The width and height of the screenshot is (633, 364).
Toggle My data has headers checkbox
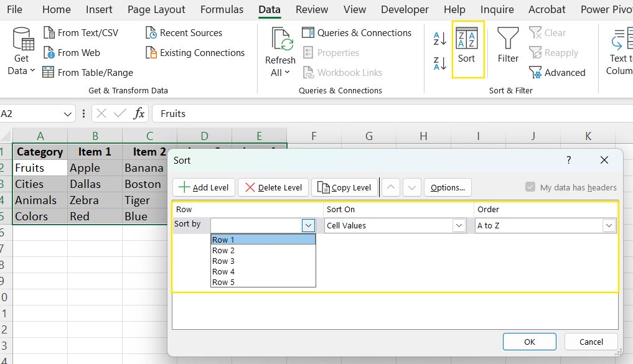coord(530,187)
